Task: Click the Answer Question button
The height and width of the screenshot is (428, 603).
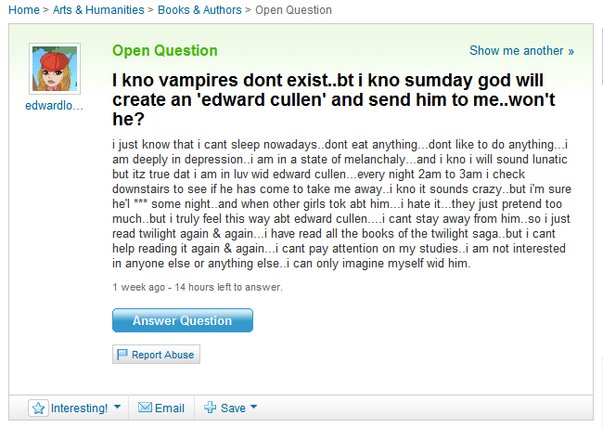Action: pos(183,320)
